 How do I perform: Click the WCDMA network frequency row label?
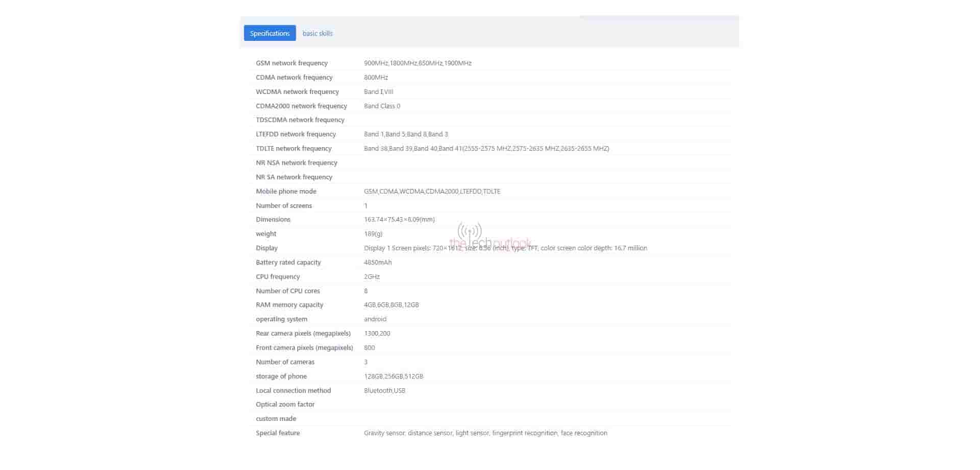(x=297, y=92)
